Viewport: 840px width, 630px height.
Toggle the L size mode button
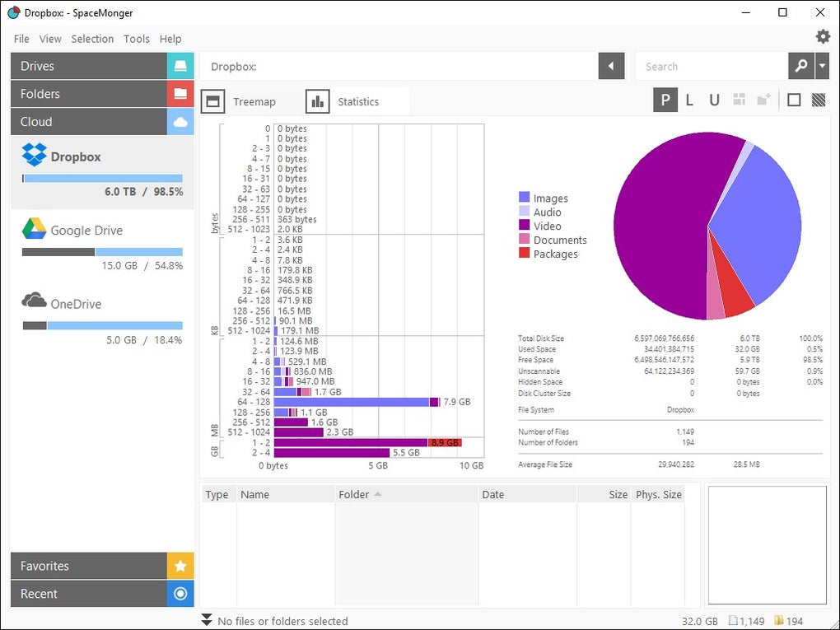click(x=689, y=100)
